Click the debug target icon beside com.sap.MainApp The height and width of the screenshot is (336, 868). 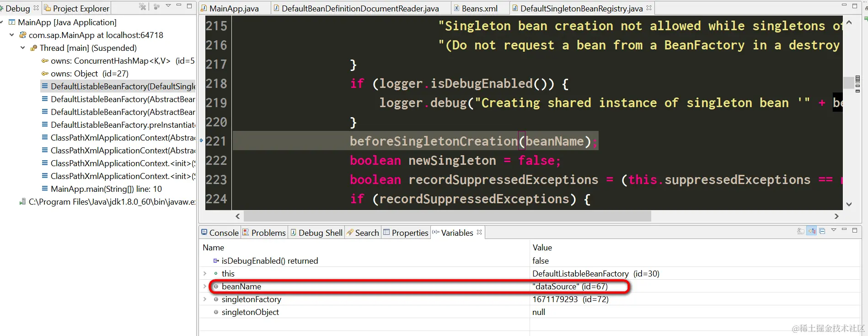pyautogui.click(x=23, y=35)
